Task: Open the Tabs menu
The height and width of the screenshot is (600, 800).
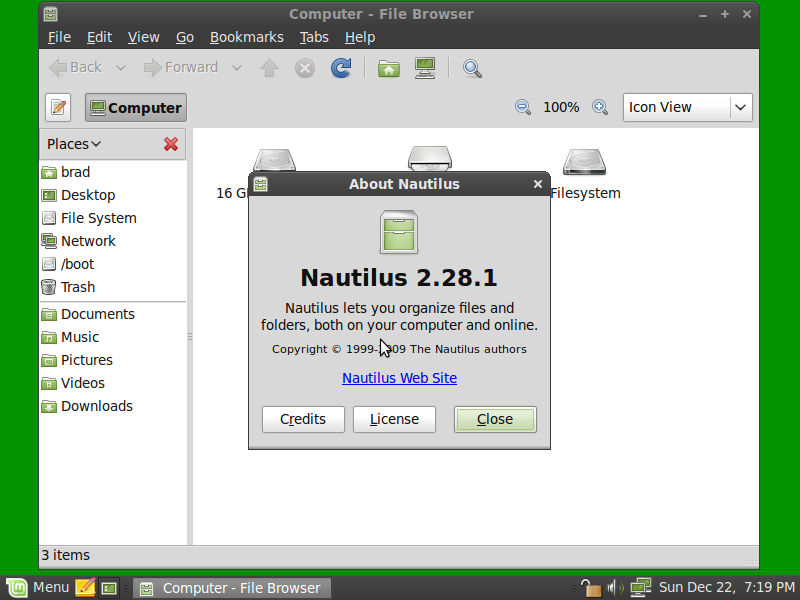Action: pos(314,37)
